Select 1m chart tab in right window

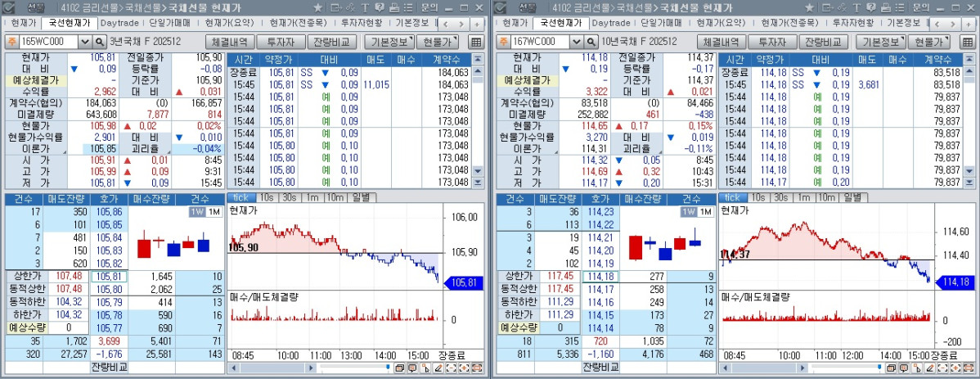[802, 197]
